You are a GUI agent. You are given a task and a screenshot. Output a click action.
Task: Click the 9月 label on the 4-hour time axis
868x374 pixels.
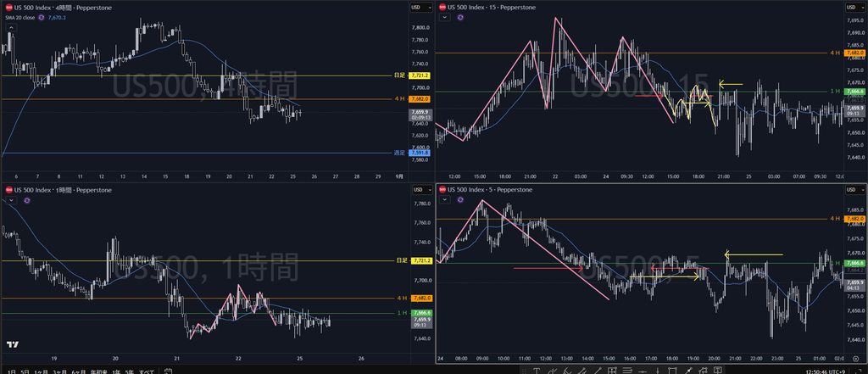tap(399, 176)
